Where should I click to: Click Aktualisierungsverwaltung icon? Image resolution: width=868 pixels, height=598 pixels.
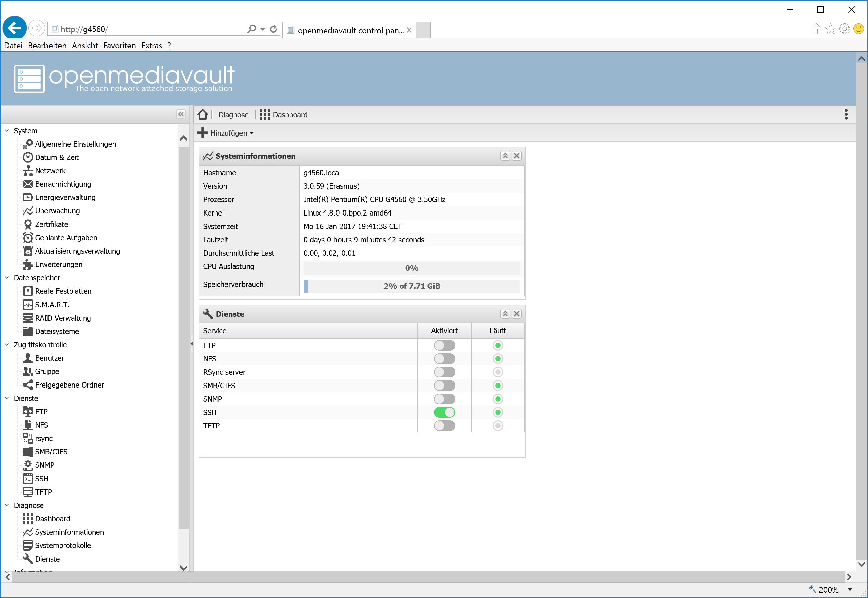tap(28, 251)
